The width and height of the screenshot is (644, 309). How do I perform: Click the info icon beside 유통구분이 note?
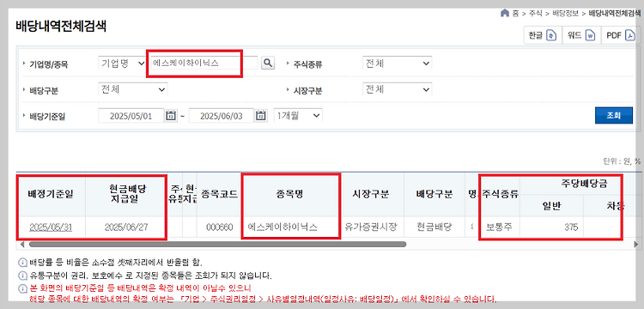23,276
